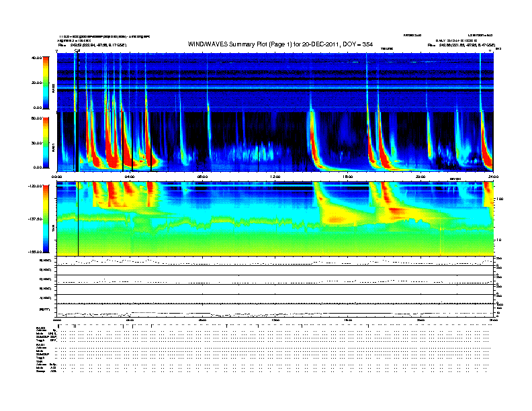Screen dimensions: 532x411
Task: Select the 0.00 label on RAD2 color scale
Action: (38, 107)
